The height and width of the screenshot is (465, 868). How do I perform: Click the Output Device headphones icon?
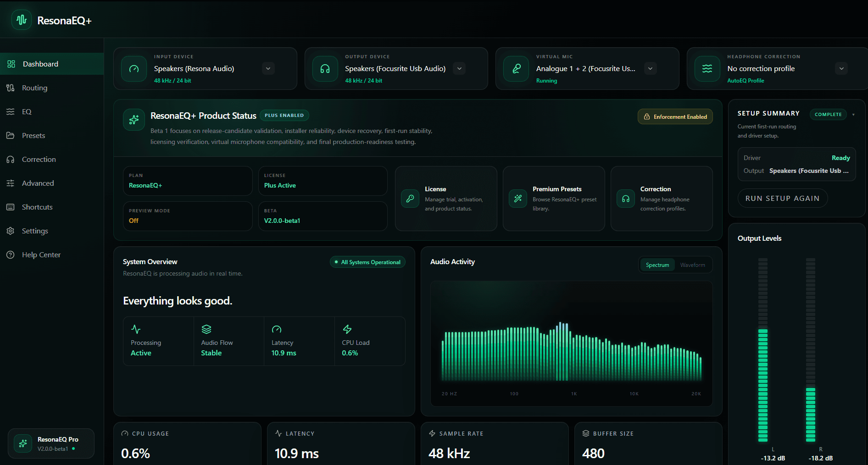[x=325, y=69]
